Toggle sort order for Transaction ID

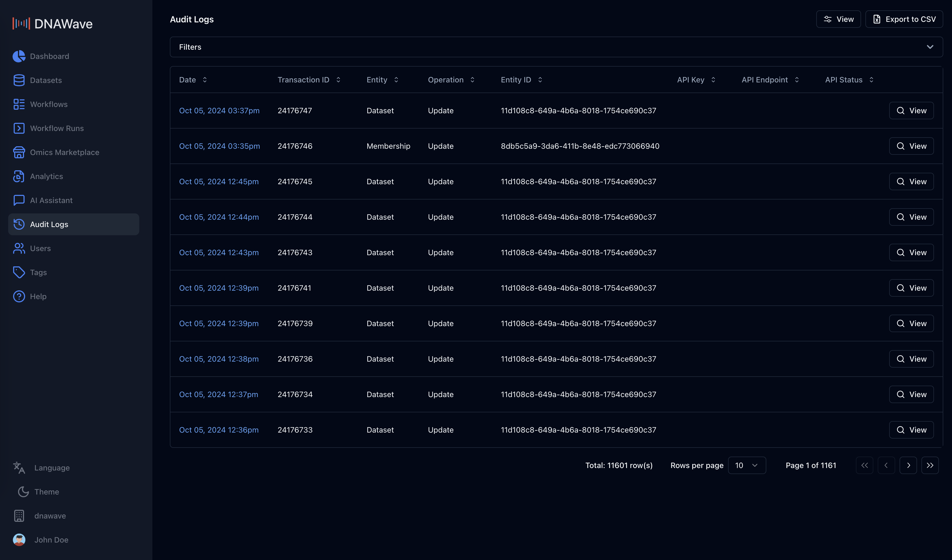click(x=338, y=80)
